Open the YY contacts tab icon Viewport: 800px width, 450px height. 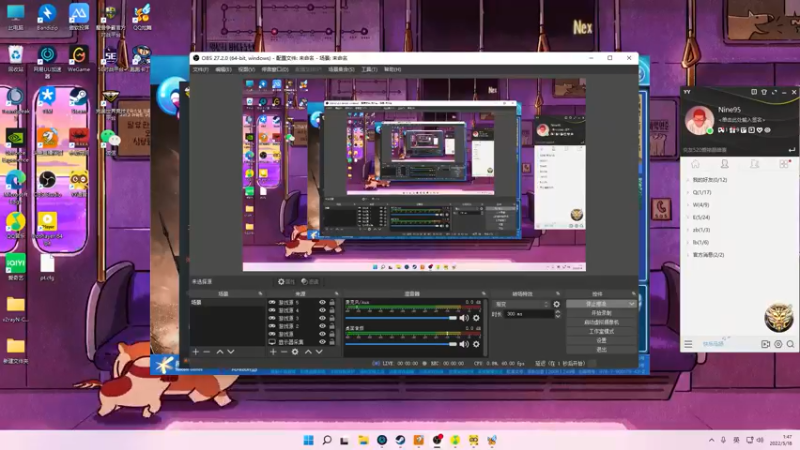tap(724, 164)
